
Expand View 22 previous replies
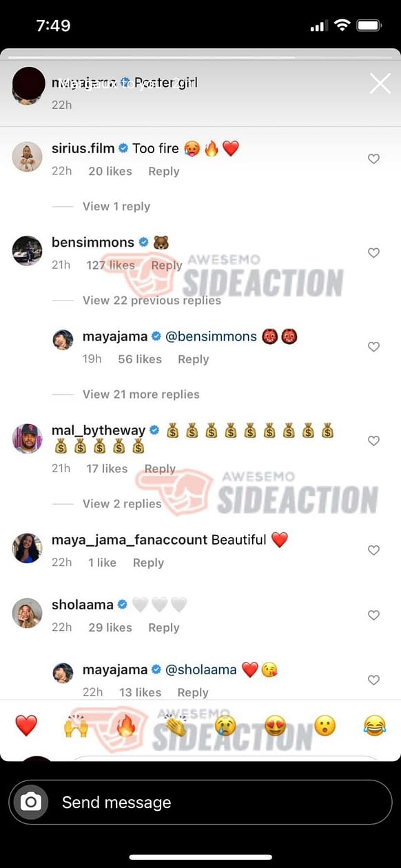(x=152, y=300)
